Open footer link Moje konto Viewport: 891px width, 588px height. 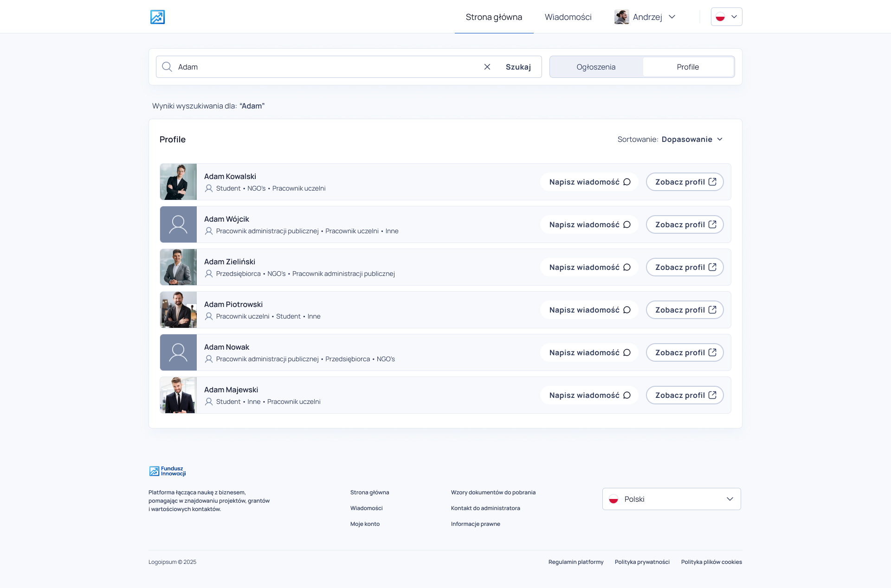[365, 524]
